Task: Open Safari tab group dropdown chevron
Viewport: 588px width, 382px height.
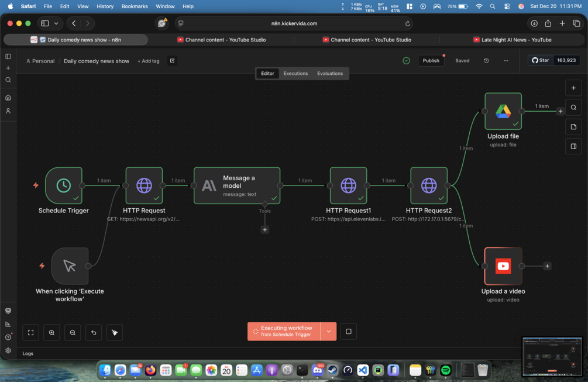Action: coord(56,23)
